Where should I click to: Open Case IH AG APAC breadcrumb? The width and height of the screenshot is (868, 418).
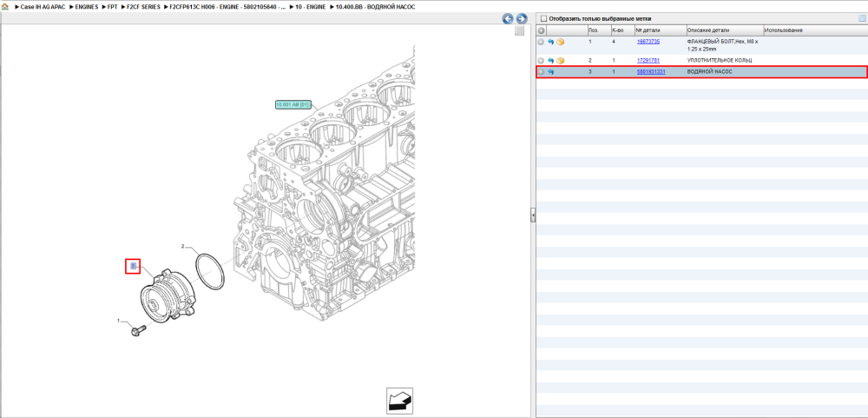(43, 7)
